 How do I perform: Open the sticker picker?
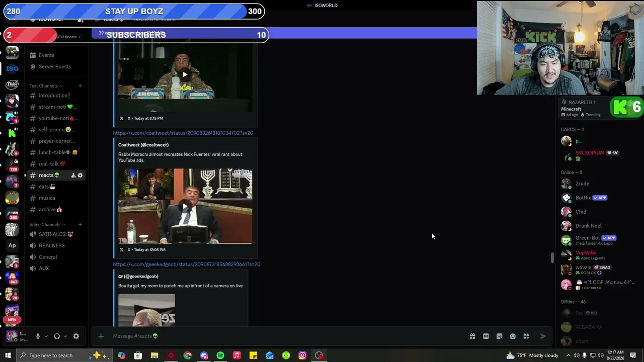point(499,336)
